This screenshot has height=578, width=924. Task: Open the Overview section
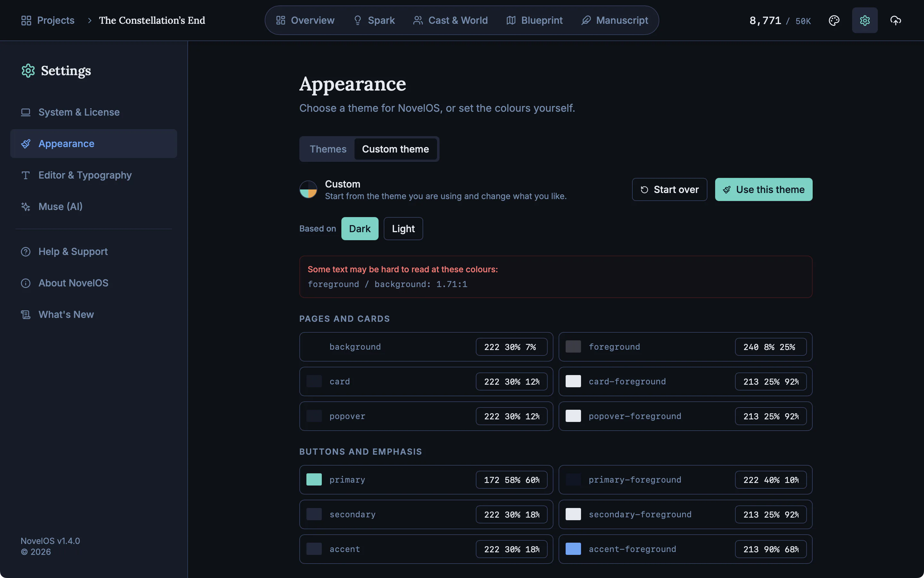305,20
